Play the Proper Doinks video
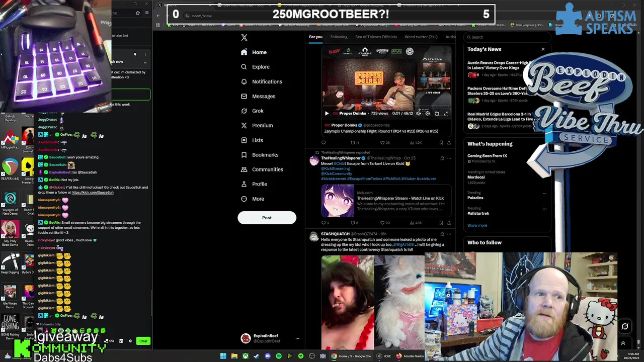644x362 pixels. click(x=327, y=114)
